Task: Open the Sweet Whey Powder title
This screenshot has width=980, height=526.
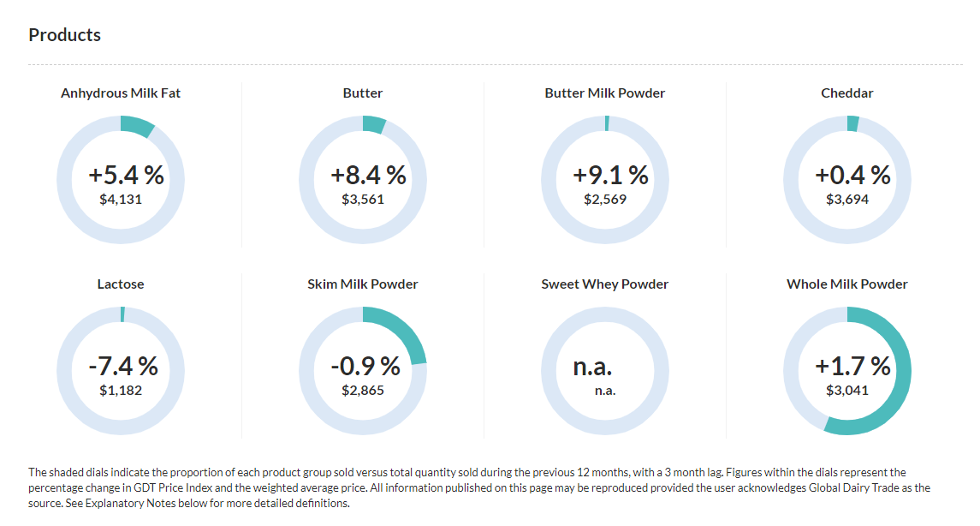Action: 604,284
